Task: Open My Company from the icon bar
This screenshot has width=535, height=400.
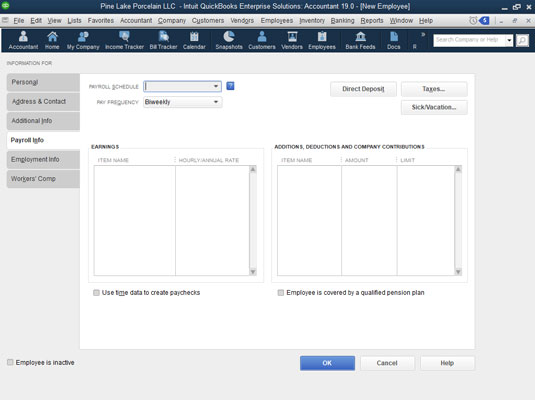Action: point(83,40)
